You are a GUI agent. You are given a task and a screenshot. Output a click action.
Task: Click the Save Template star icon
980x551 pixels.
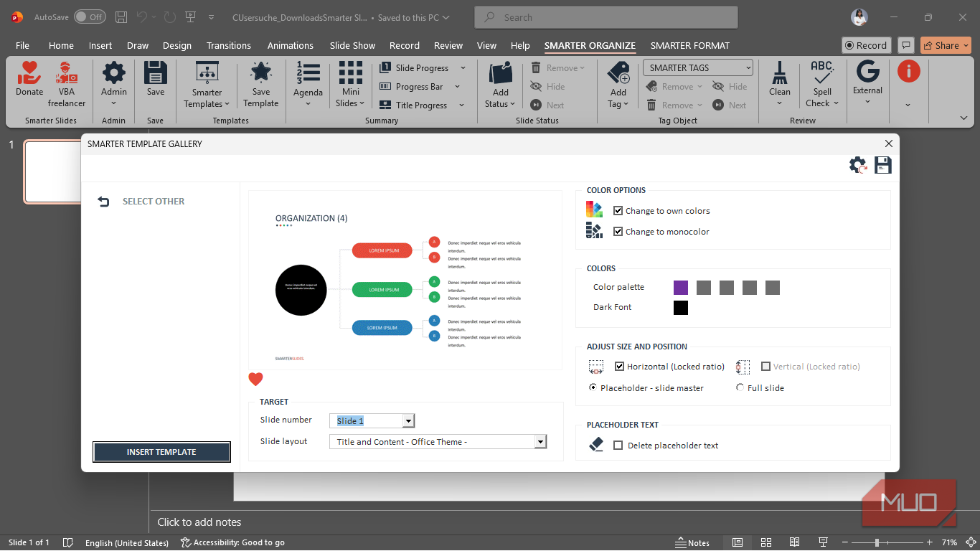[x=260, y=72]
